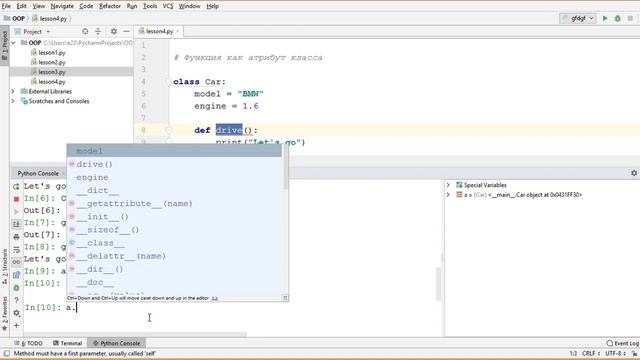Expand Scratches and Consoles node
This screenshot has width=640, height=360.
pyautogui.click(x=13, y=101)
